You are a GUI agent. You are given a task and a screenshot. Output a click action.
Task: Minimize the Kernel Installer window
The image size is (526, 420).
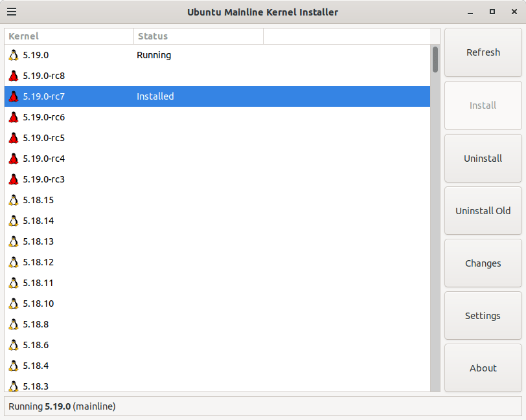(x=470, y=12)
